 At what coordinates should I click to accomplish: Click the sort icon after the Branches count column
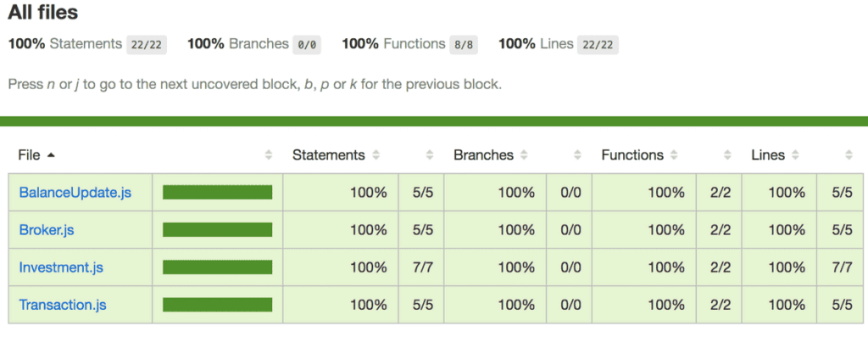[x=578, y=155]
